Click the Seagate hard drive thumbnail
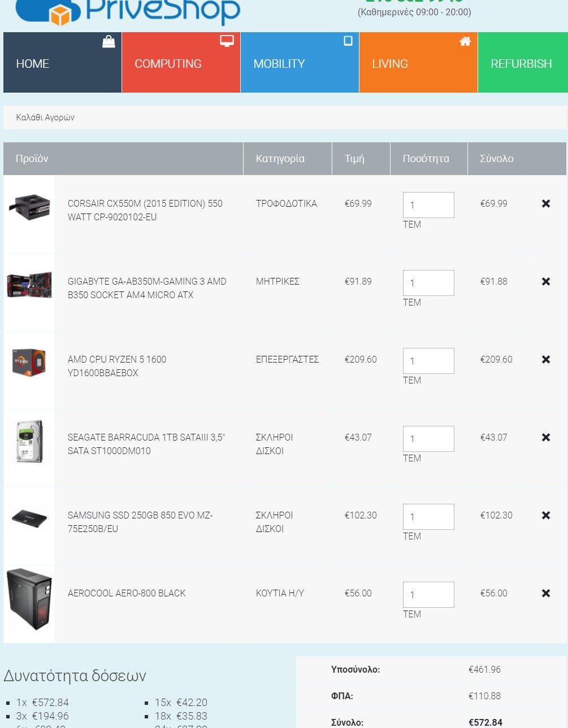568x728 pixels. pyautogui.click(x=29, y=441)
